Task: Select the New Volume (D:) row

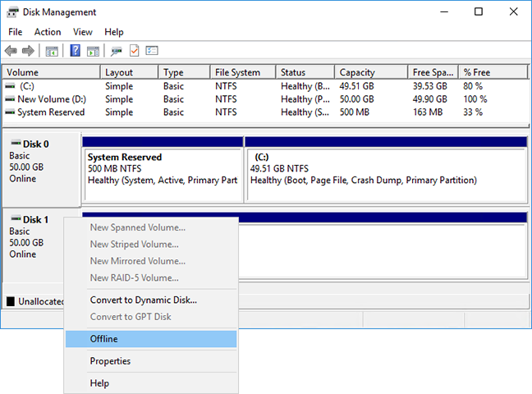Action: (x=266, y=99)
